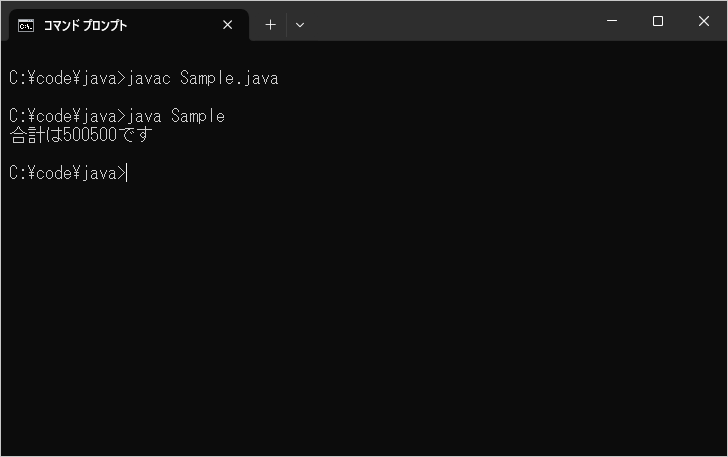Viewport: 728px width, 457px height.
Task: Close the terminal window
Action: [x=703, y=21]
